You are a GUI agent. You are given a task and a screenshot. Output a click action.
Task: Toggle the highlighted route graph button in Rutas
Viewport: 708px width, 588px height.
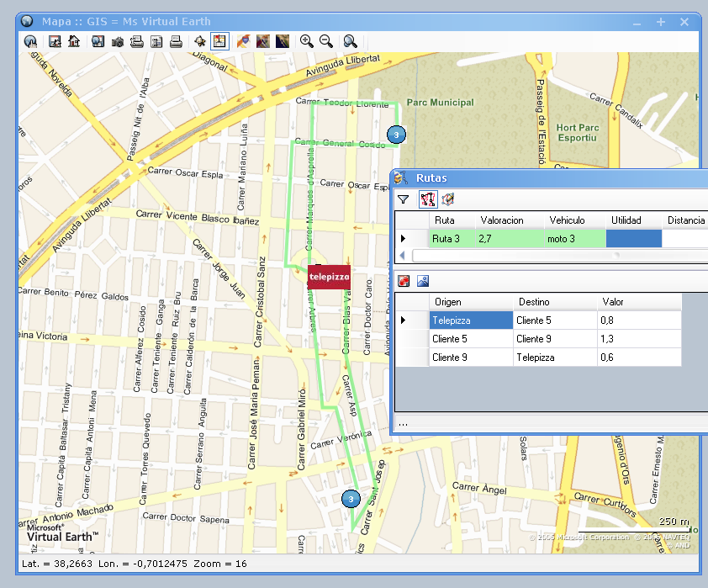point(427,199)
